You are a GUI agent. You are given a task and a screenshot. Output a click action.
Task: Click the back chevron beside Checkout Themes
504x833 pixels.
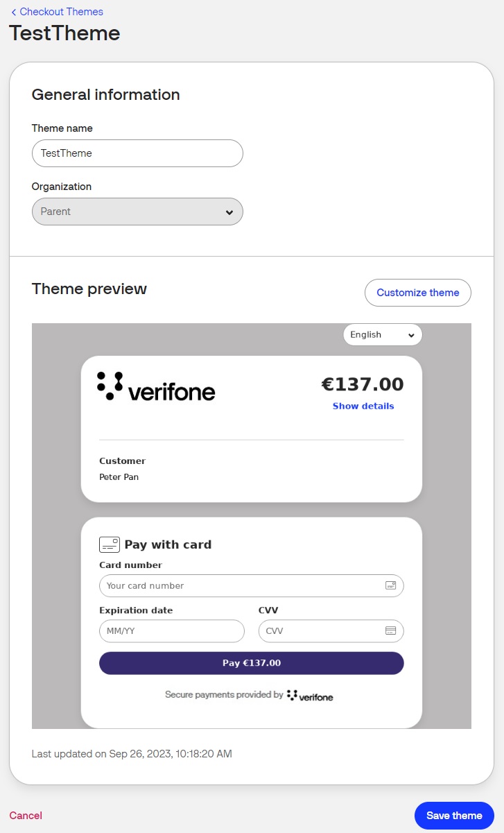click(14, 12)
